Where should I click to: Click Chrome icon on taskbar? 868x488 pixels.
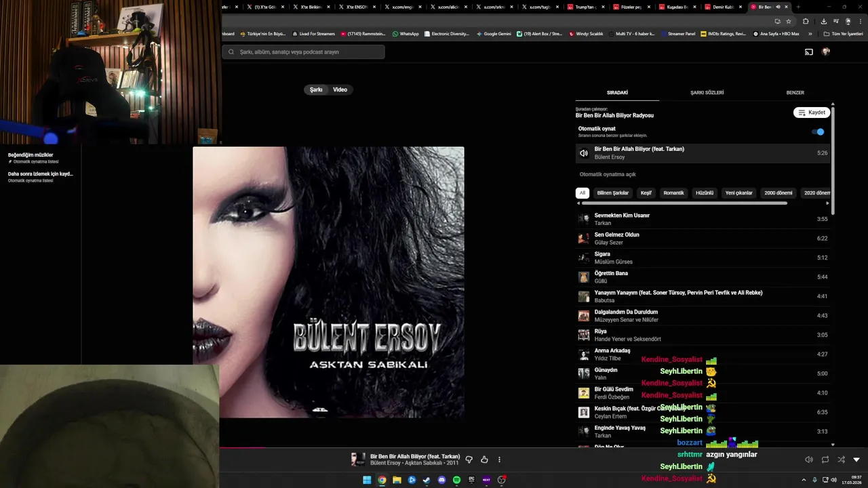(382, 480)
